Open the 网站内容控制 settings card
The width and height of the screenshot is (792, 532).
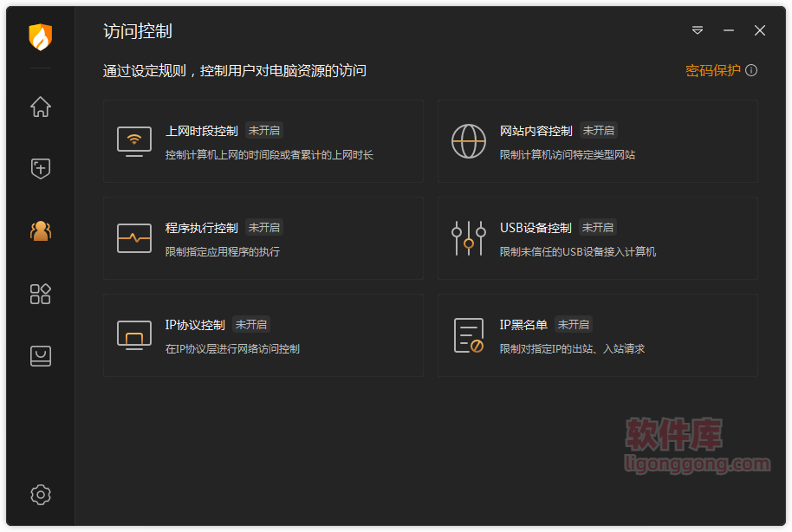click(x=598, y=142)
